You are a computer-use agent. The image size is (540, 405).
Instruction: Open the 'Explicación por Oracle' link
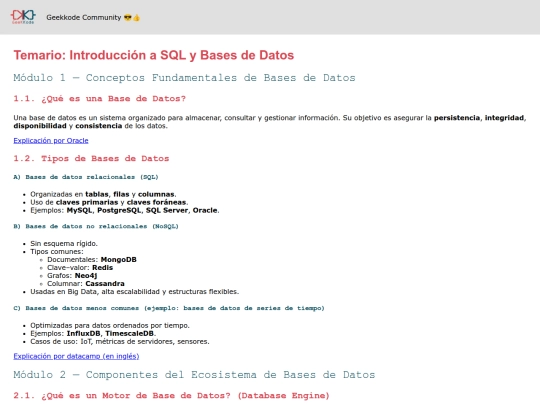(51, 141)
